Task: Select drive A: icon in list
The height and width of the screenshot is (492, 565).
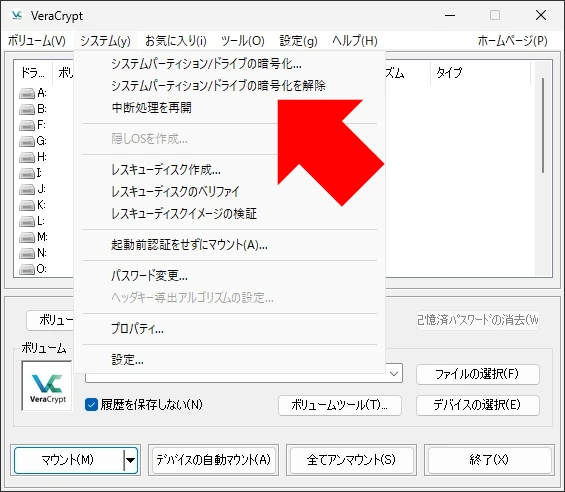Action: click(x=27, y=93)
